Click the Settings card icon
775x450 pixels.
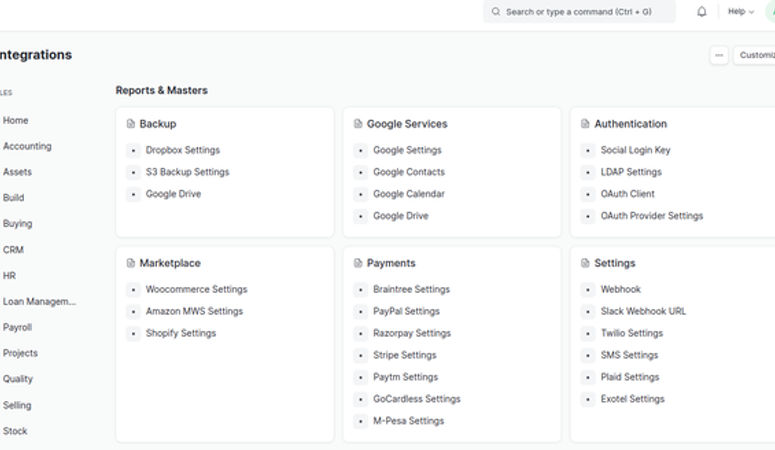[586, 263]
